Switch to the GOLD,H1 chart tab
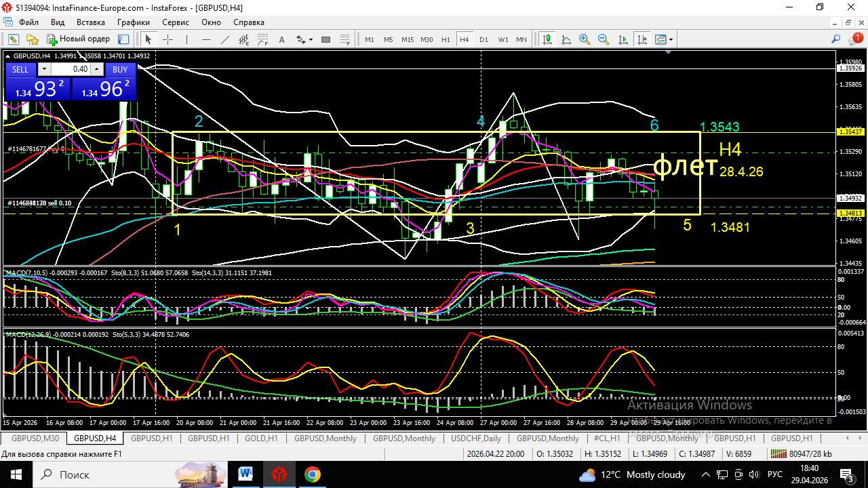Screen dimensions: 868x488 [x=261, y=439]
